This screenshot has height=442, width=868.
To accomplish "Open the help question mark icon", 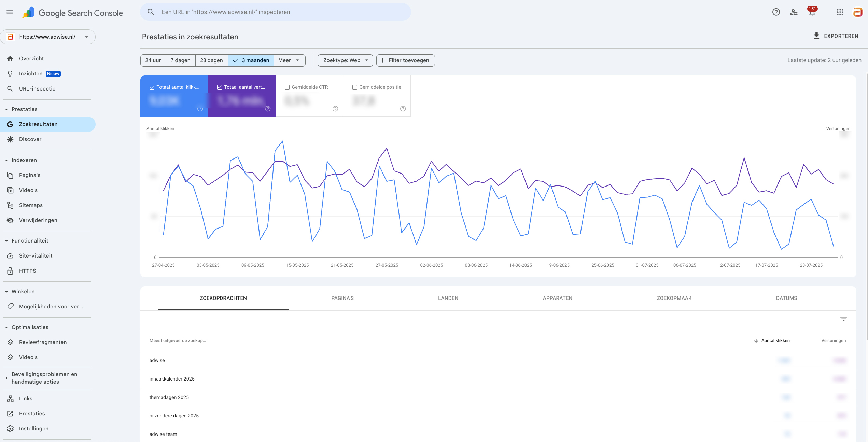I will (776, 12).
